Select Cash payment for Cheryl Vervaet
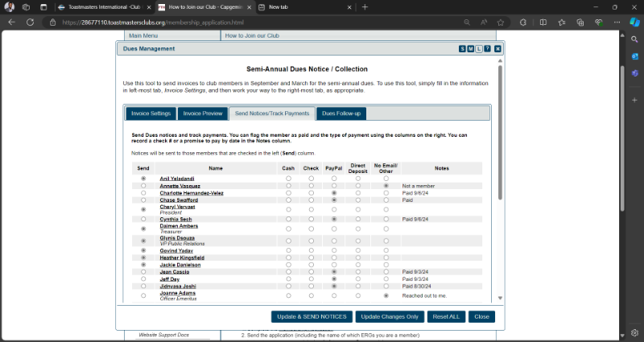 tap(288, 208)
